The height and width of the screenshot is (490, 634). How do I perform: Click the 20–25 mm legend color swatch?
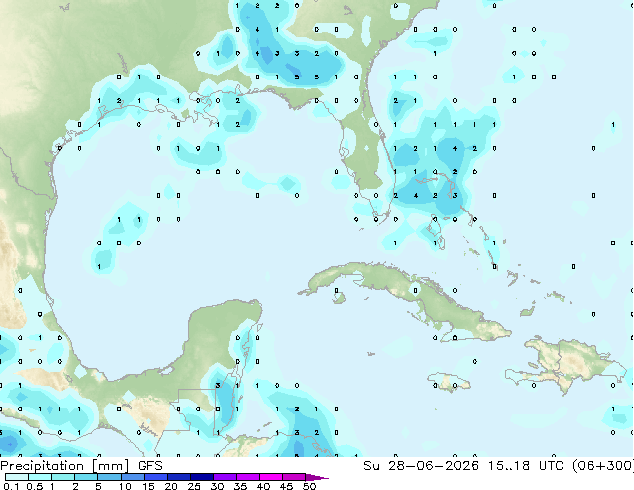(179, 477)
